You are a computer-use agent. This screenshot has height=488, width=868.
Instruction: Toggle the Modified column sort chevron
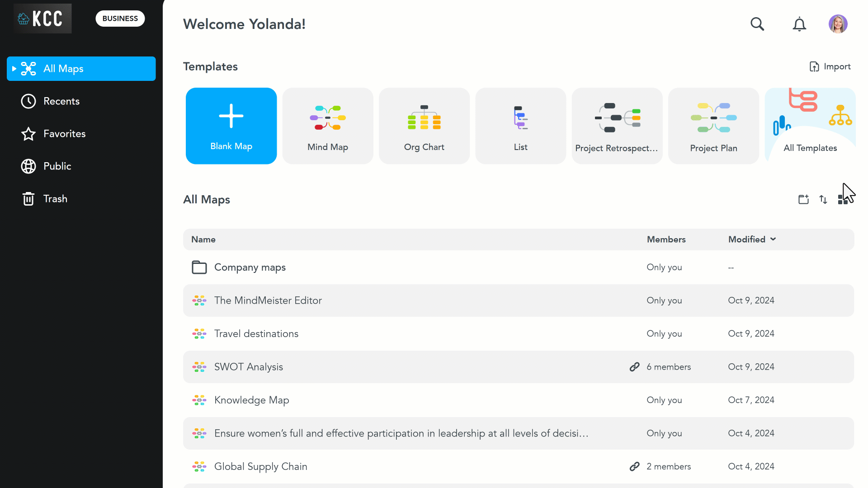point(773,239)
